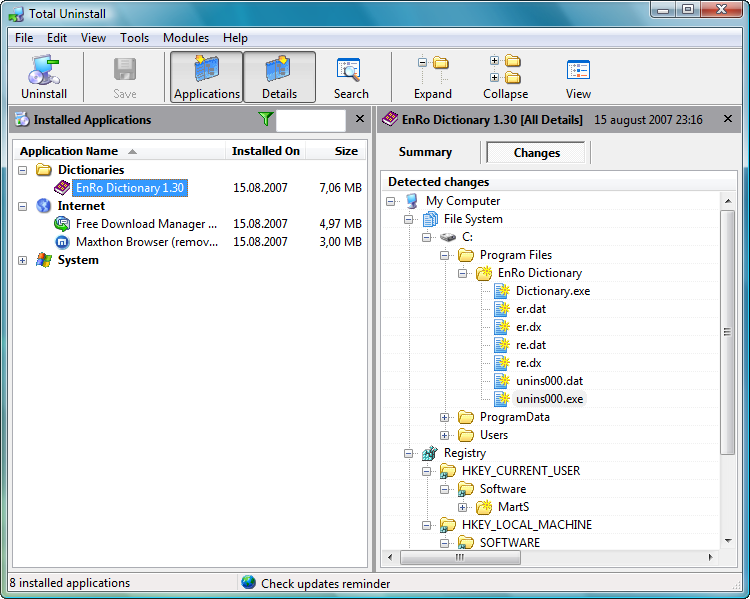The image size is (750, 599).
Task: Click the Internet globe group icon
Action: 44,206
